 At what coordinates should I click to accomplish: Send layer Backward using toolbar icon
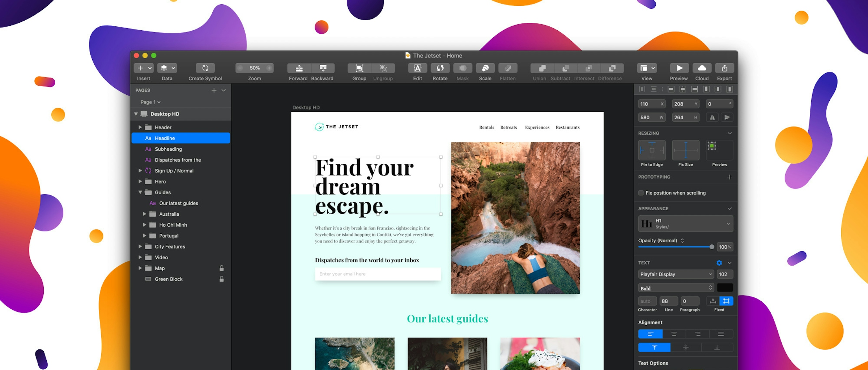[323, 68]
